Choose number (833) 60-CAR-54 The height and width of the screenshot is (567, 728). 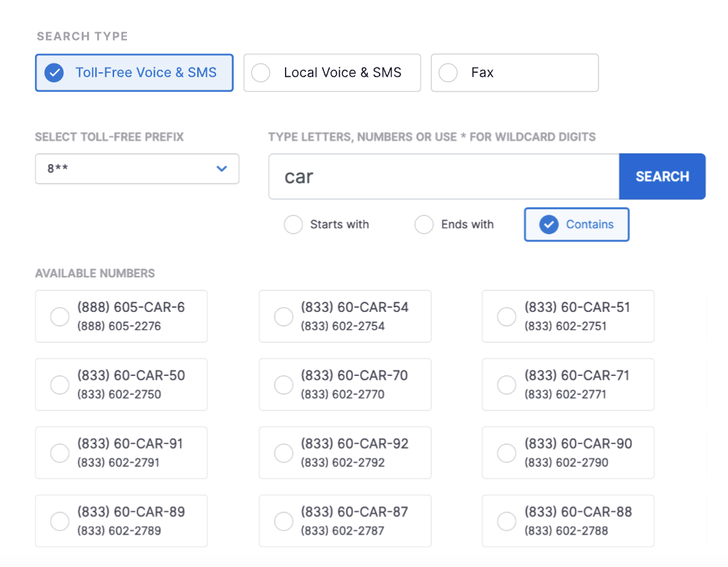344,317
